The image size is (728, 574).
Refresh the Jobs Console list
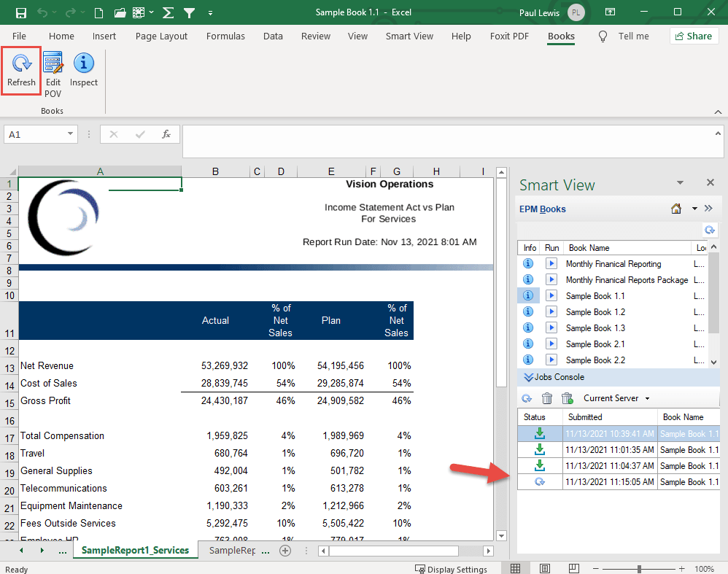tap(527, 398)
